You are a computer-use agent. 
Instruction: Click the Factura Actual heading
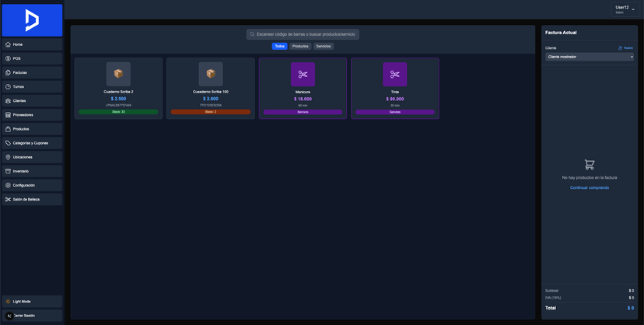pyautogui.click(x=561, y=33)
